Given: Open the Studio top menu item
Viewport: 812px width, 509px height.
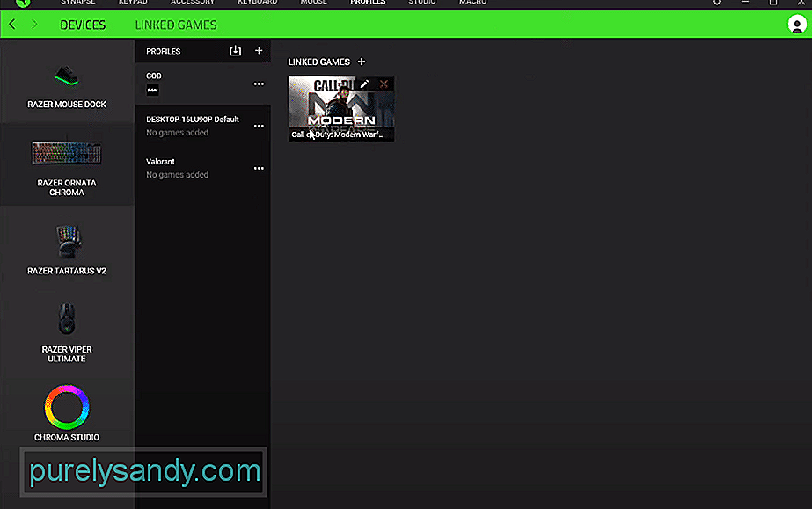Looking at the screenshot, I should pyautogui.click(x=422, y=2).
